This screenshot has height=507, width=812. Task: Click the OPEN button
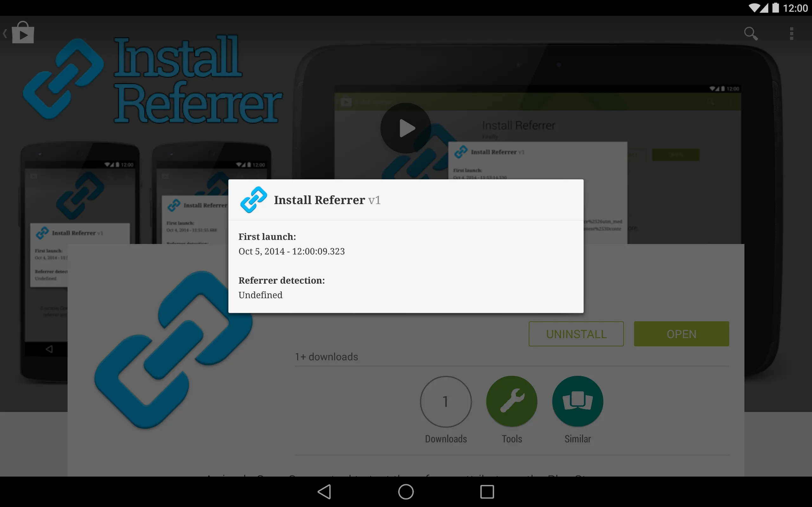click(680, 334)
